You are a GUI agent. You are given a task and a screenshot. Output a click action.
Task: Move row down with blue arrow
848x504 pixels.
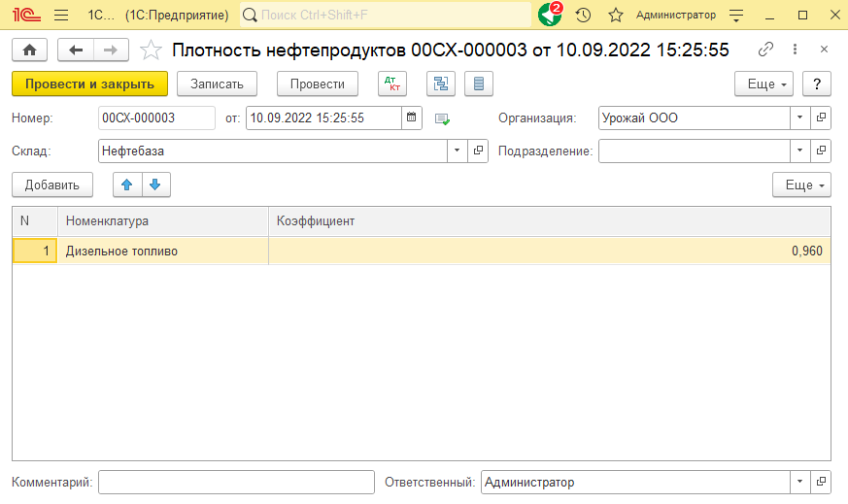[x=155, y=185]
